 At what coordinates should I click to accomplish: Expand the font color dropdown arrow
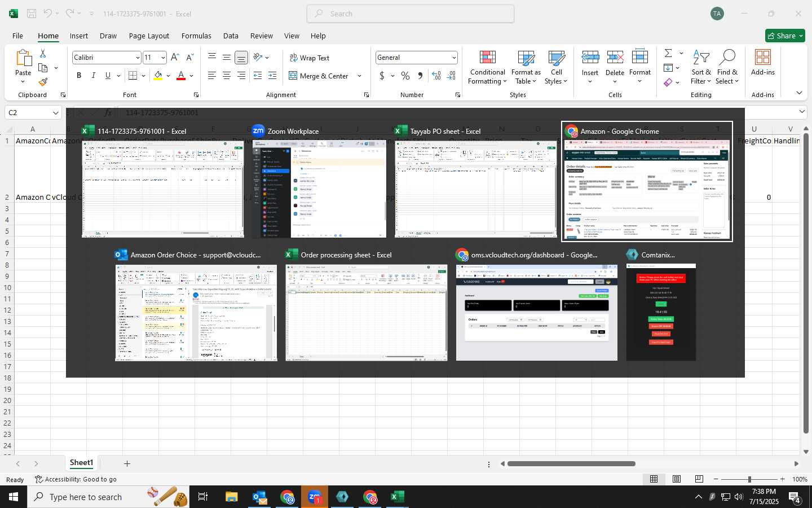point(192,76)
